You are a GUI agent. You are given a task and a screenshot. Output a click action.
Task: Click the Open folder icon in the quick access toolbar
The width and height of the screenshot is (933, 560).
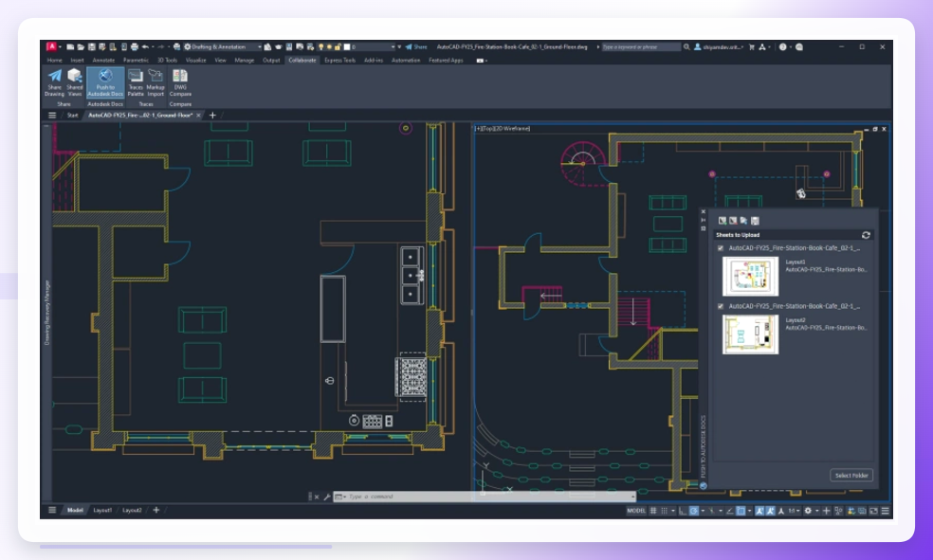pos(81,47)
